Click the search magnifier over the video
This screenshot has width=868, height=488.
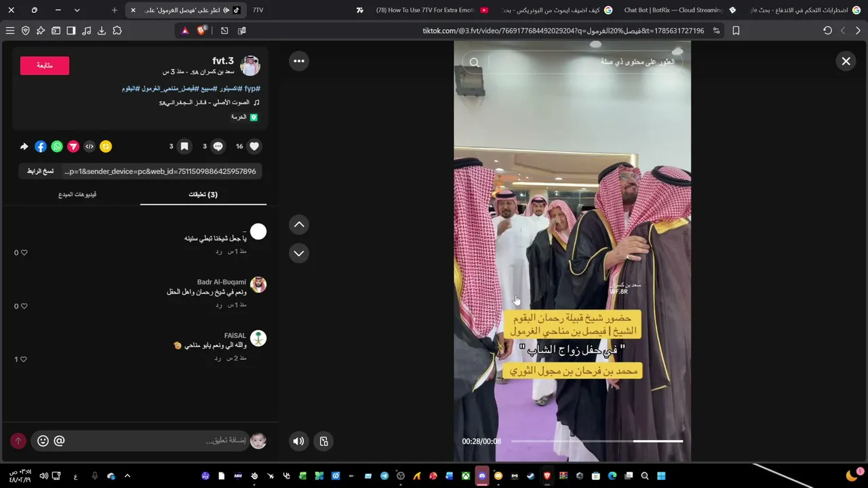[x=475, y=62]
